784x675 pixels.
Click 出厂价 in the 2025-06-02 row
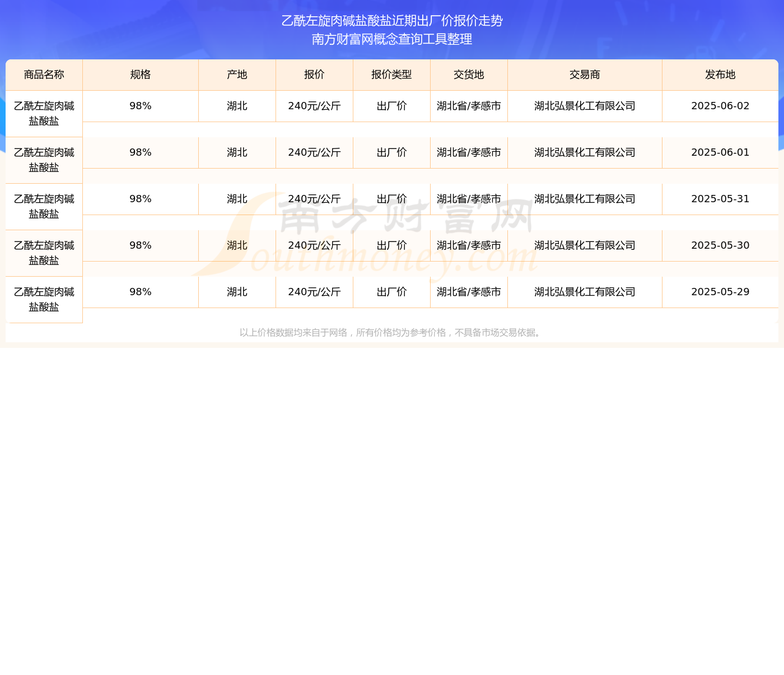392,106
